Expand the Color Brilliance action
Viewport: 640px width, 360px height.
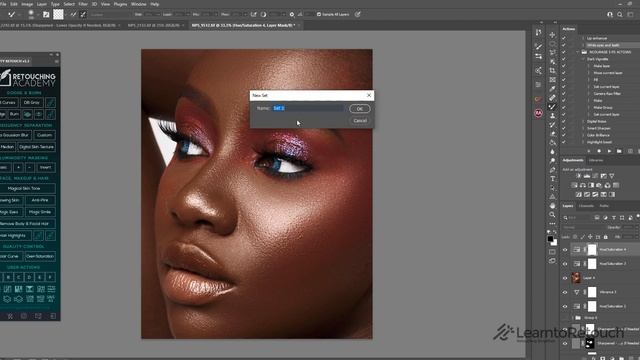point(583,135)
